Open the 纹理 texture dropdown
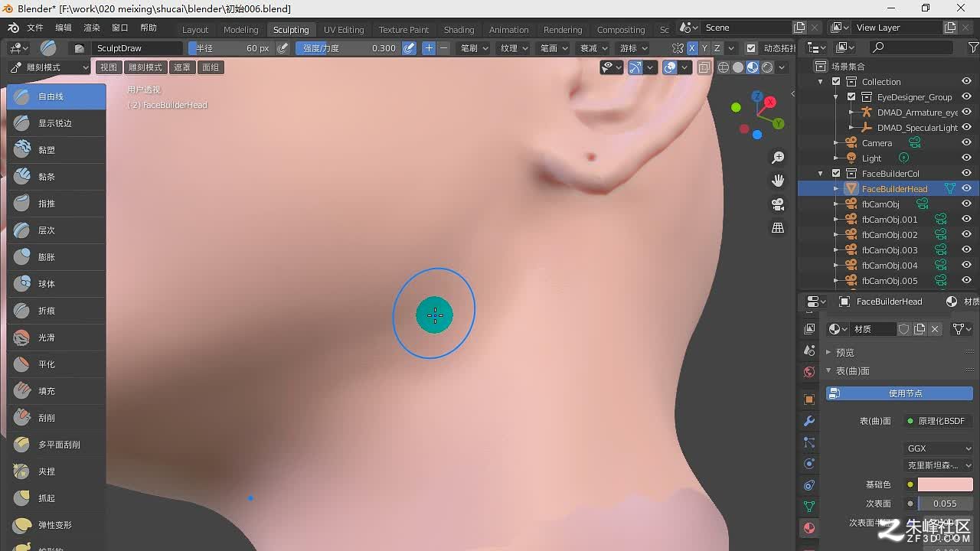980x551 pixels. pyautogui.click(x=514, y=48)
